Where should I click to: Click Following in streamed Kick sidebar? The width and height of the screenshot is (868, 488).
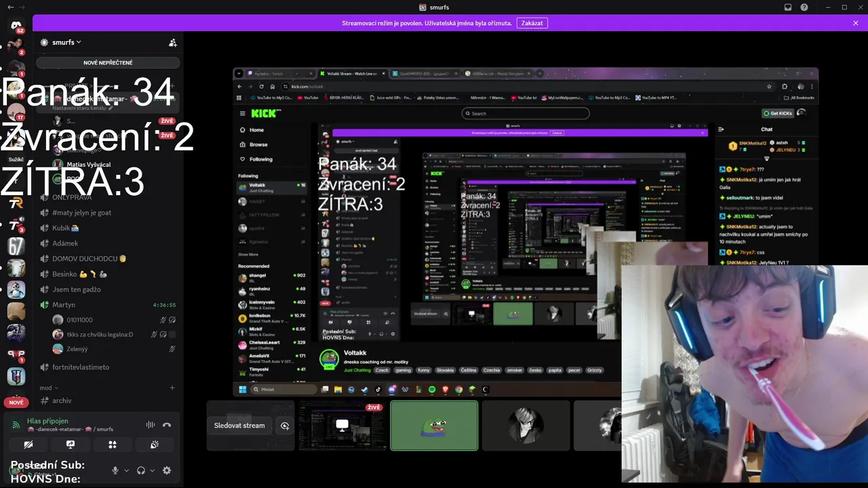261,159
